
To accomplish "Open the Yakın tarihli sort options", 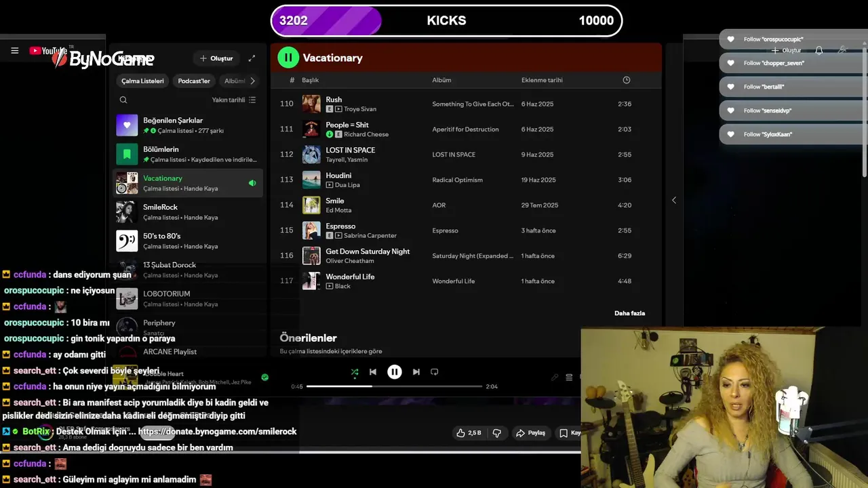I will click(234, 100).
